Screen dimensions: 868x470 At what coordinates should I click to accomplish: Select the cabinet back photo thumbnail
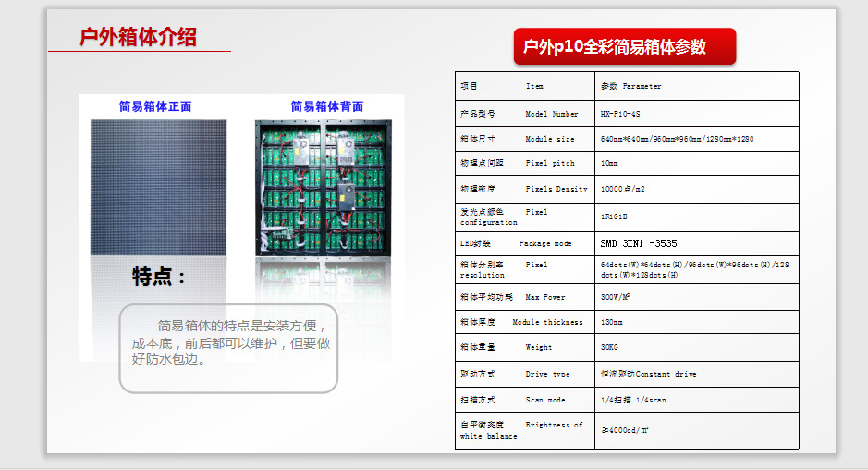(324, 188)
